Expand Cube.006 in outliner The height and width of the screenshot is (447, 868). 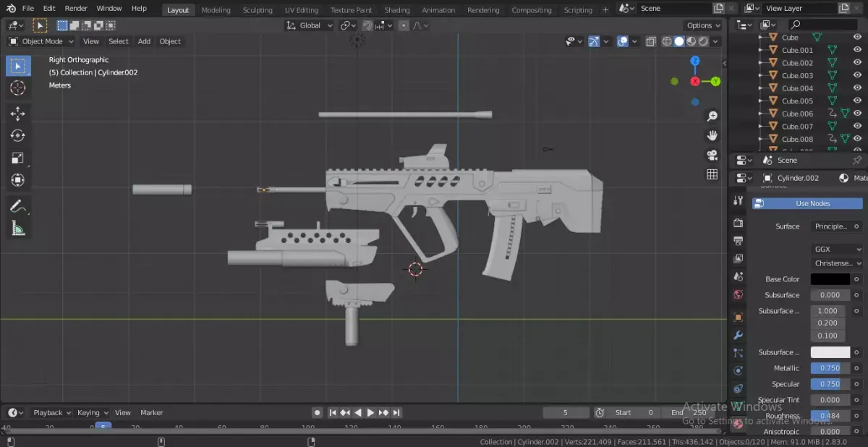click(760, 114)
